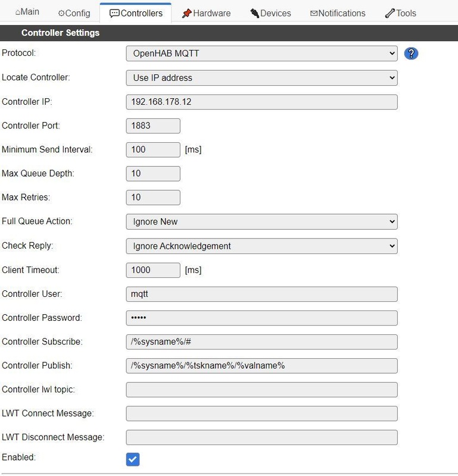Expand the Full Queue Action dropdown
This screenshot has width=458, height=476.
coord(261,221)
